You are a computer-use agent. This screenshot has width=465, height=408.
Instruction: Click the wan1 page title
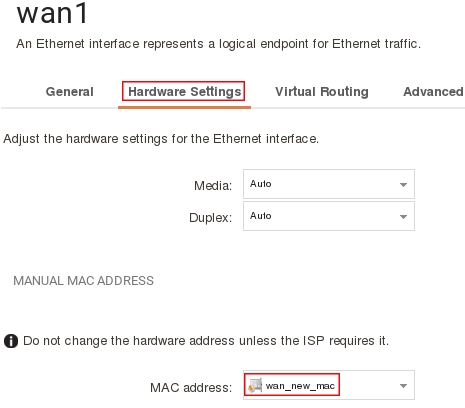[52, 13]
